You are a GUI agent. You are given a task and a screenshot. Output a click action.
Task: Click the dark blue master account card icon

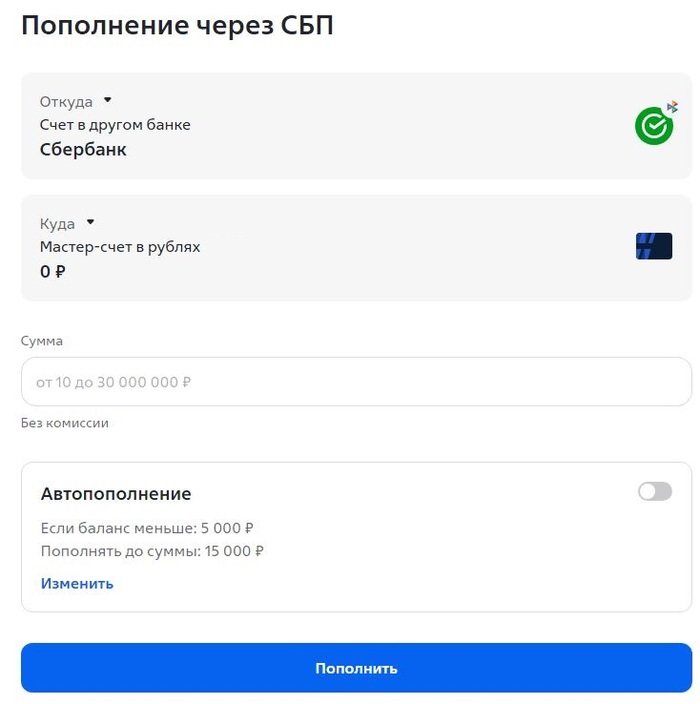[x=654, y=246]
